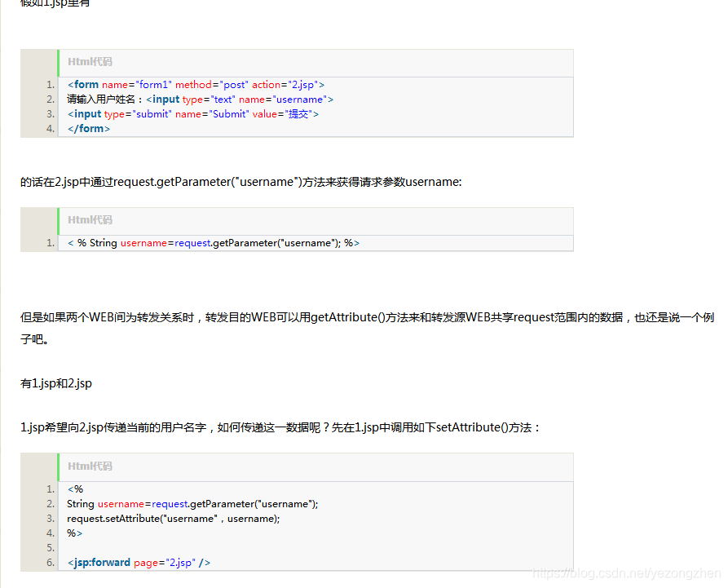Click the first 'Html代码' code block header

coord(90,62)
